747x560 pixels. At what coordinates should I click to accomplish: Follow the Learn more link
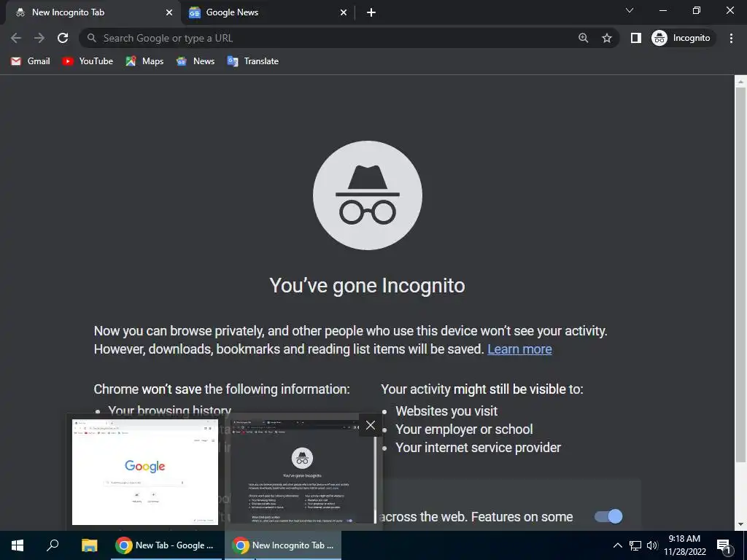[519, 349]
